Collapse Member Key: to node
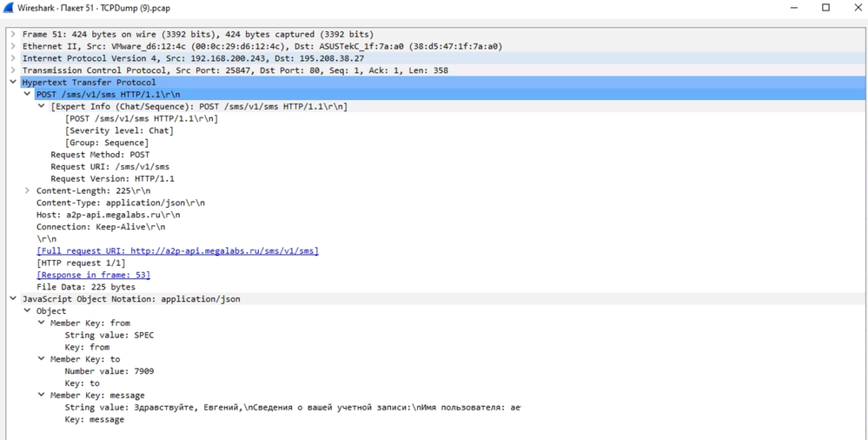This screenshot has height=440, width=868. [41, 359]
